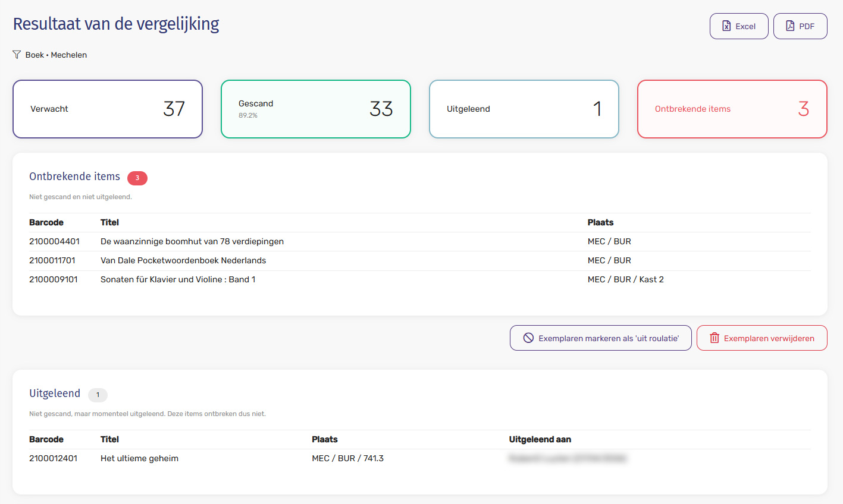
Task: Select the Gescand 33 card
Action: point(316,109)
